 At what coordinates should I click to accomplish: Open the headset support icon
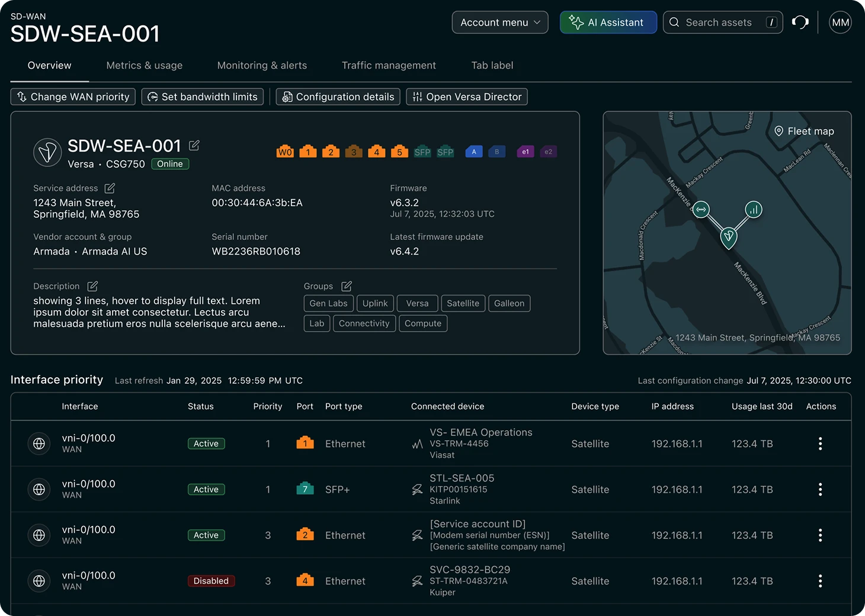[800, 23]
